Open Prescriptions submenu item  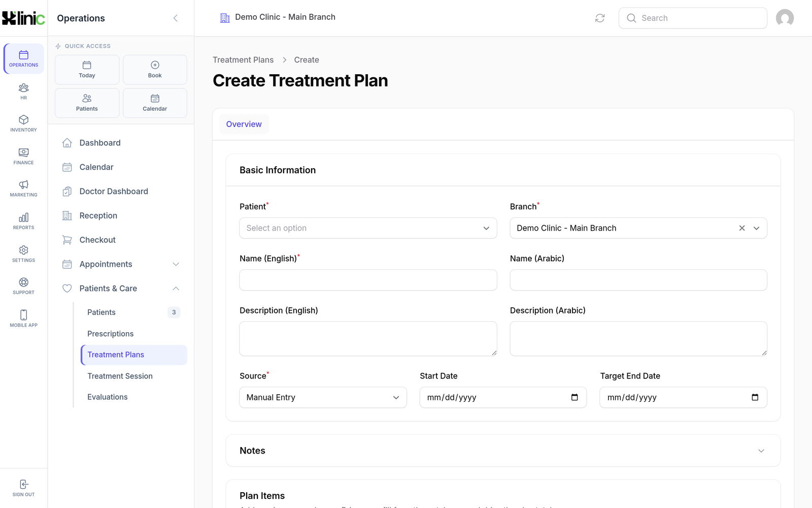pyautogui.click(x=134, y=334)
